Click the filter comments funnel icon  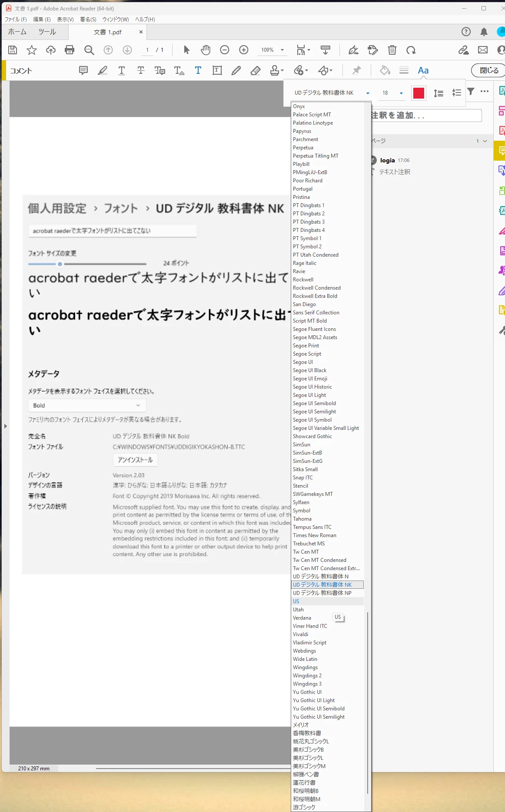[x=471, y=91]
